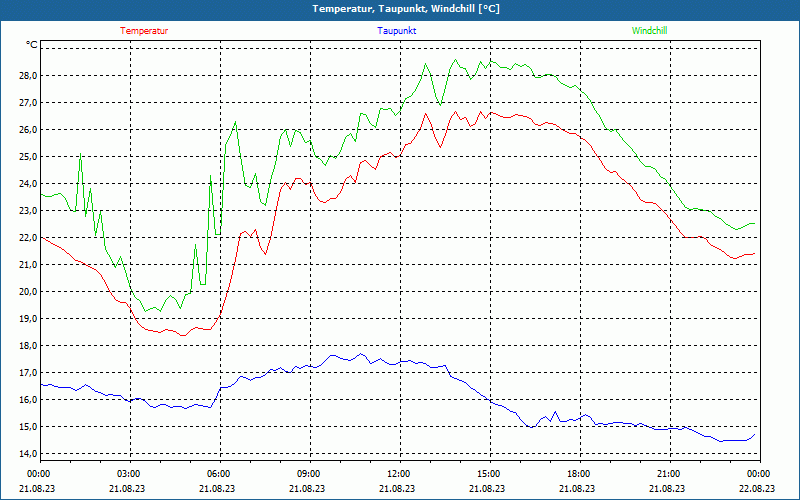The width and height of the screenshot is (800, 500).
Task: Click the blue Taupunkt legend label
Action: tap(396, 31)
